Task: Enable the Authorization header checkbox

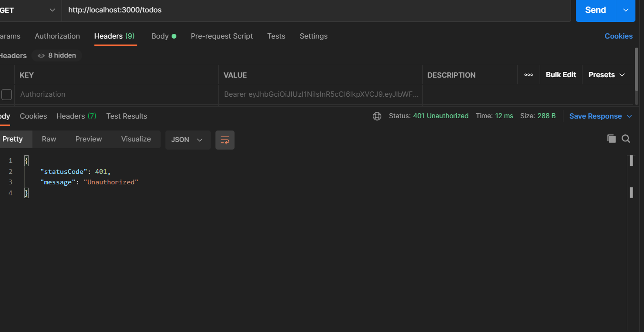Action: (7, 94)
